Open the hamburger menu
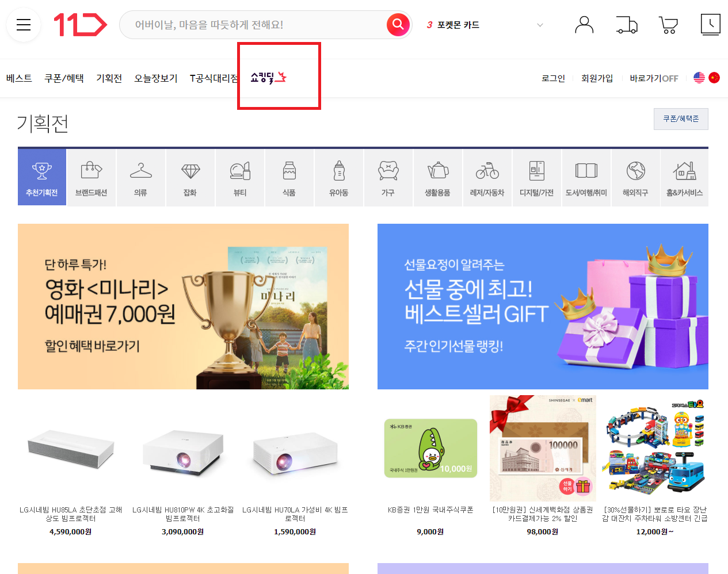Image resolution: width=728 pixels, height=574 pixels. [x=24, y=25]
